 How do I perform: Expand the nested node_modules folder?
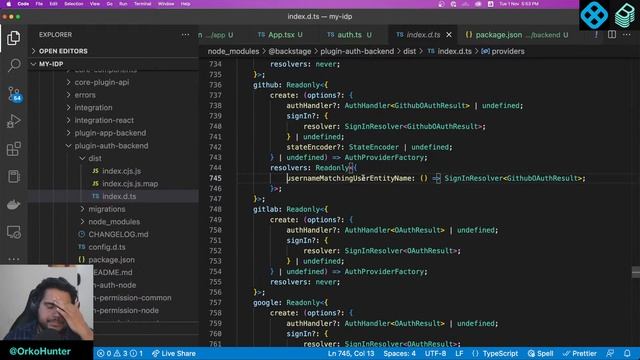click(x=113, y=222)
